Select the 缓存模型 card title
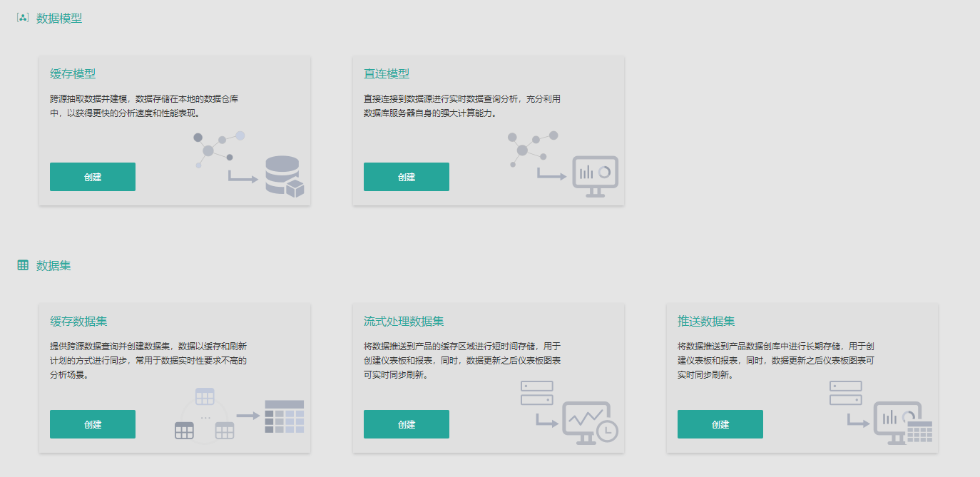The height and width of the screenshot is (477, 980). click(73, 74)
